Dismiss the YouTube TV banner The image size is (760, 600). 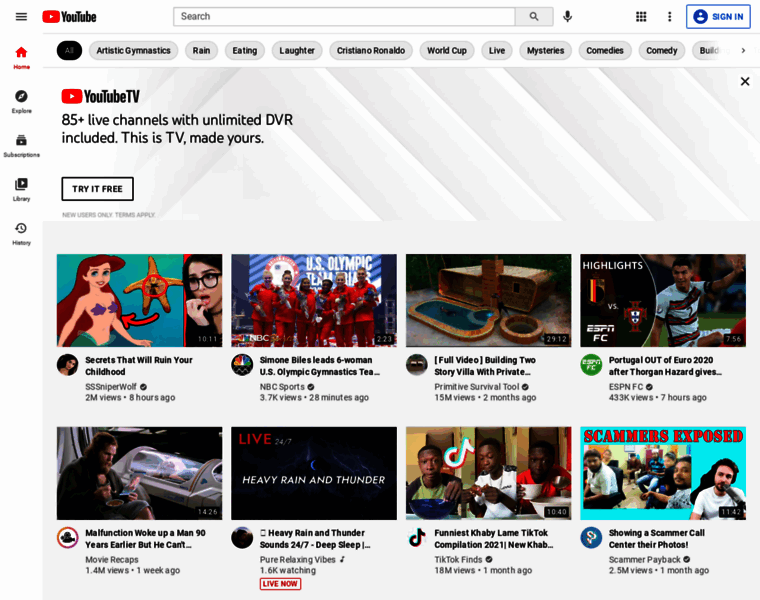pos(745,81)
